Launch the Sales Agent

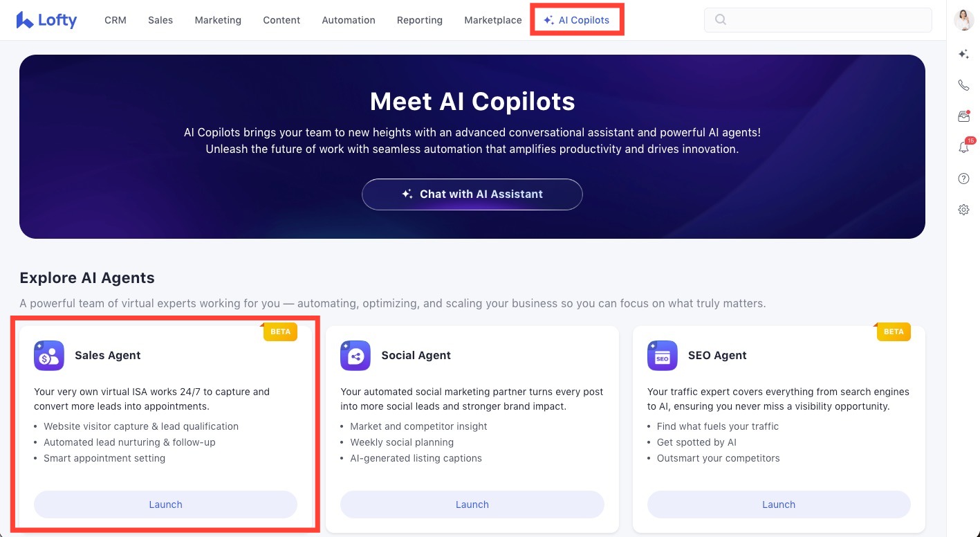(x=165, y=504)
